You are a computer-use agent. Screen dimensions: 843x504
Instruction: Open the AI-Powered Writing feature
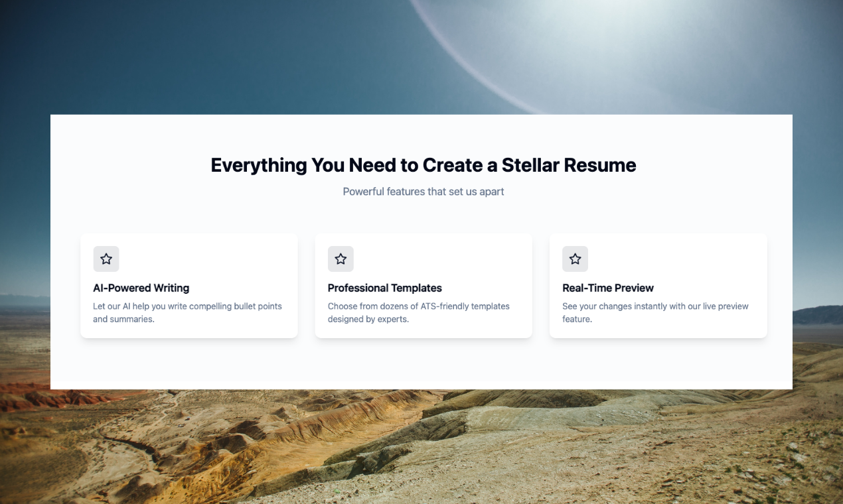pyautogui.click(x=141, y=288)
